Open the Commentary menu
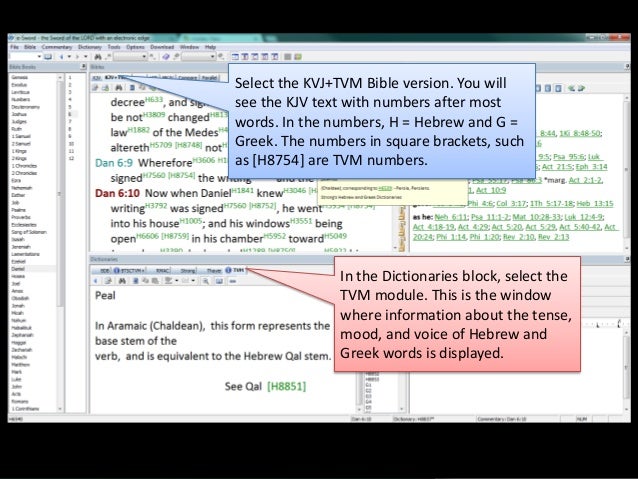 click(57, 47)
